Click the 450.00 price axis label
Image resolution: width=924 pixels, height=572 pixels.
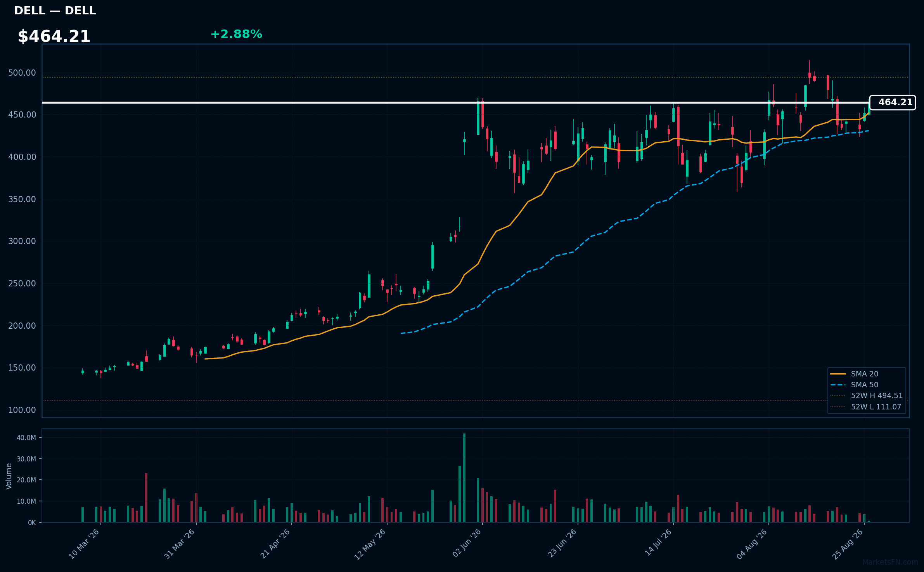tap(22, 115)
